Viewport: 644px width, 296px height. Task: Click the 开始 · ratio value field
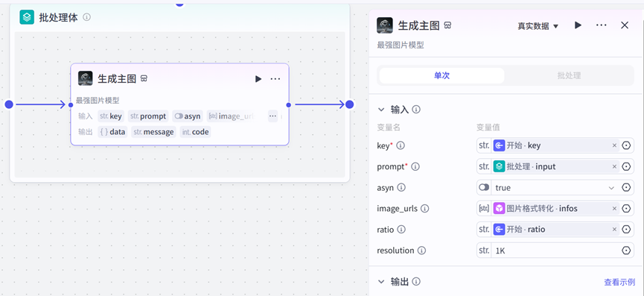(x=555, y=230)
